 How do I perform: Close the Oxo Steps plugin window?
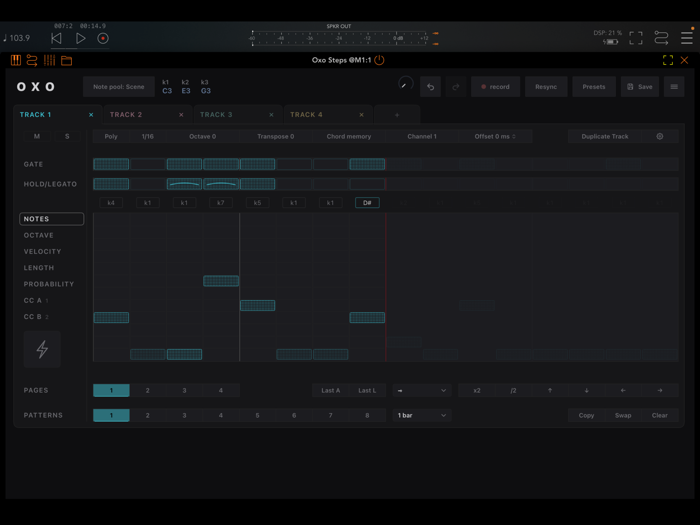click(x=684, y=60)
